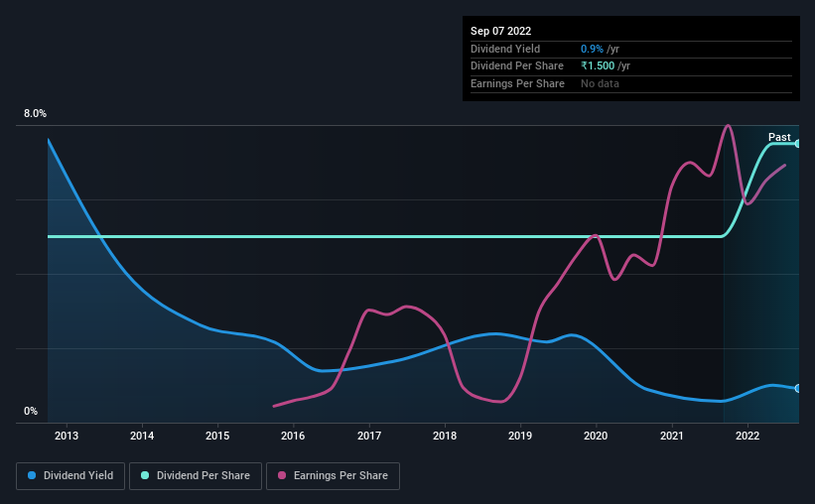The image size is (815, 504).
Task: Select the 2013 label on the x-axis
Action: point(67,436)
